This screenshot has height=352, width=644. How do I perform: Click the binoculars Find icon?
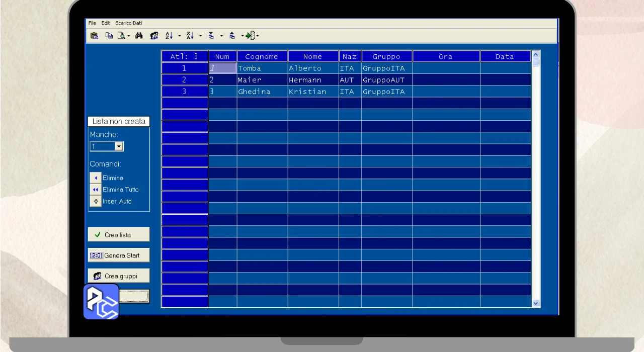click(x=139, y=36)
